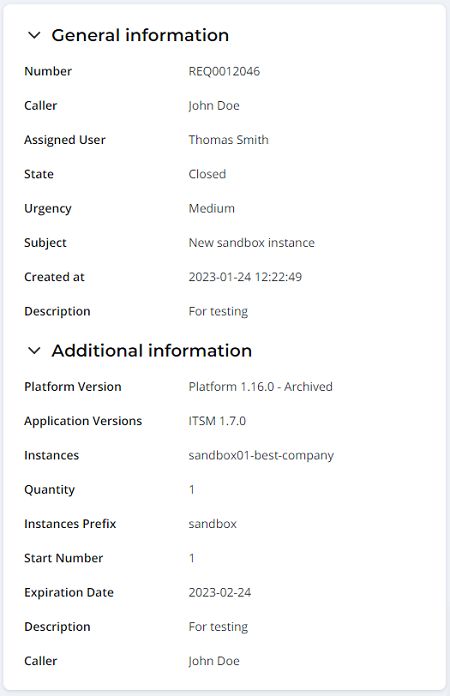
Task: Click the Instances Prefix value sandbox
Action: click(213, 524)
